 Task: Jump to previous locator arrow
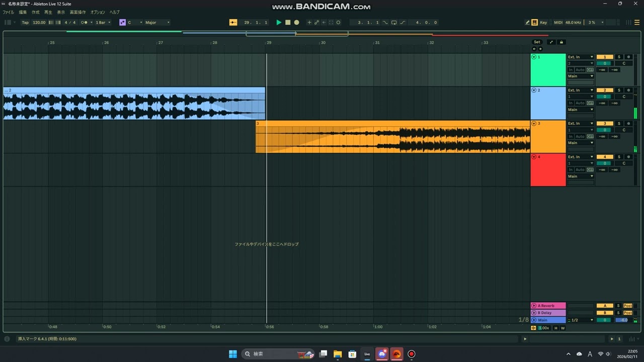pos(534,49)
